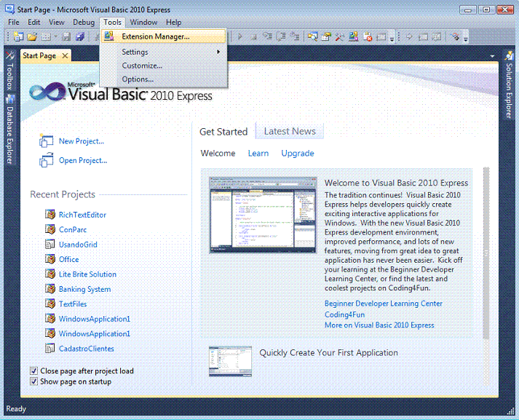Screen dimensions: 519x420
Task: Open toolbar options arrow after Error List icons
Action: tap(392, 37)
